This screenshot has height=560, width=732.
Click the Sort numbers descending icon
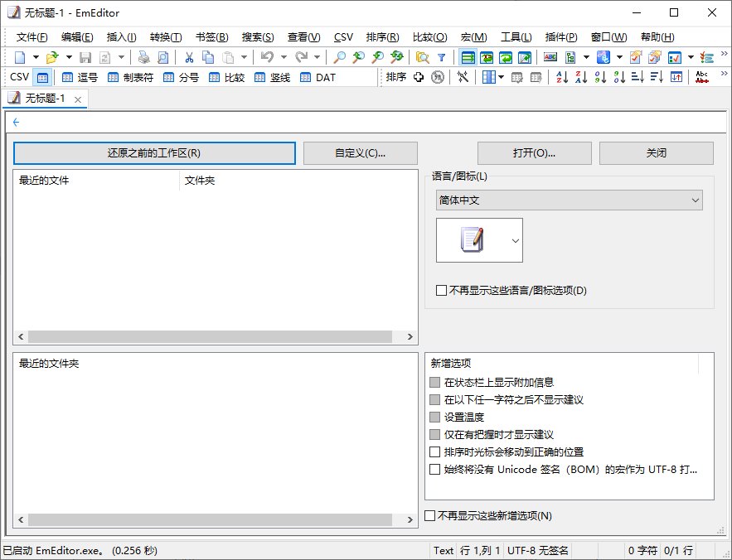[619, 77]
